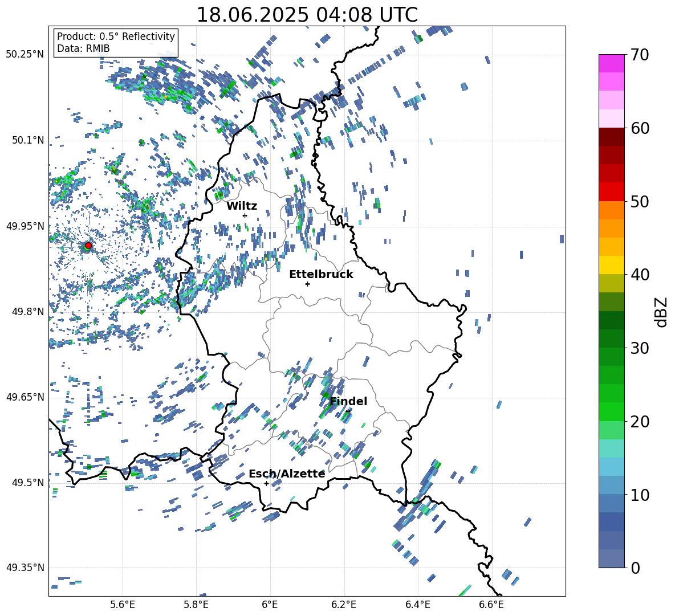Click the 50.25°N latitude label

(25, 55)
